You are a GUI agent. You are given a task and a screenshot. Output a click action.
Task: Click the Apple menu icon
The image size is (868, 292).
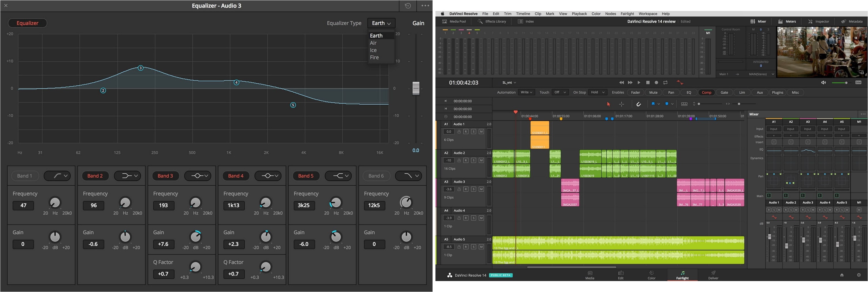pyautogui.click(x=442, y=14)
